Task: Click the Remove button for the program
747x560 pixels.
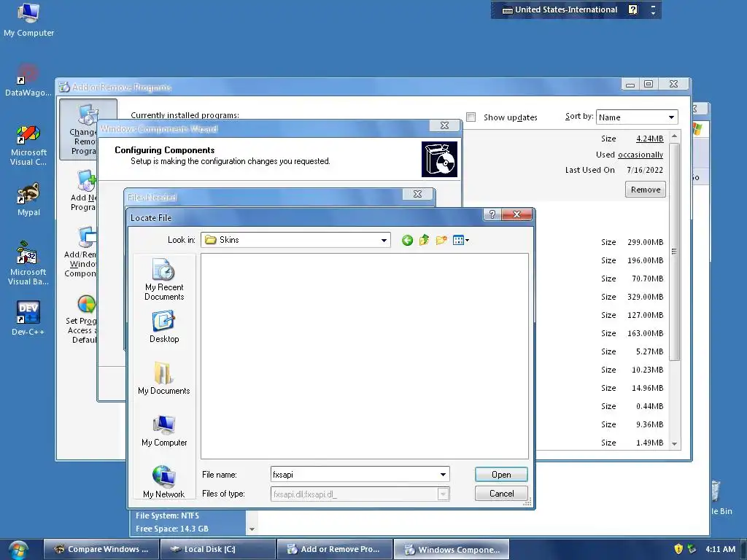Action: pos(645,190)
